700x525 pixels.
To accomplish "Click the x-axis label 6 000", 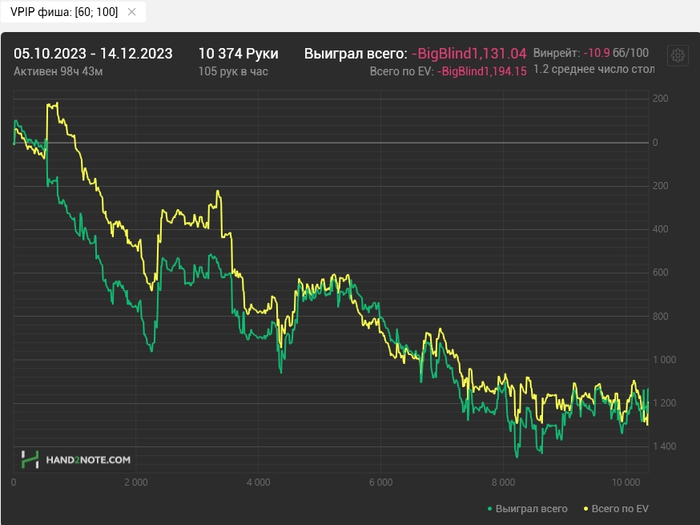I will click(381, 483).
